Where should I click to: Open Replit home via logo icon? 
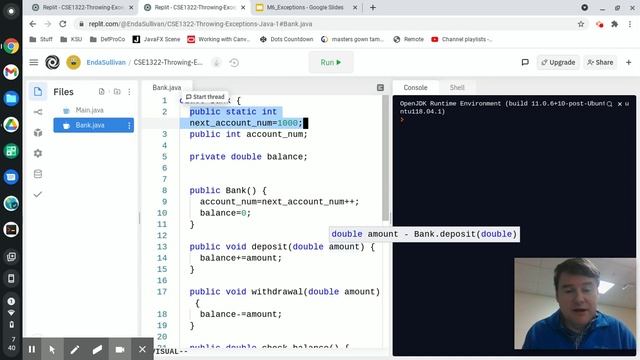[52, 62]
